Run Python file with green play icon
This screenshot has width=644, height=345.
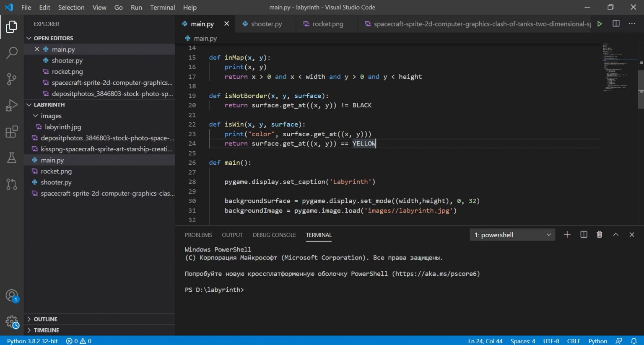coord(600,24)
